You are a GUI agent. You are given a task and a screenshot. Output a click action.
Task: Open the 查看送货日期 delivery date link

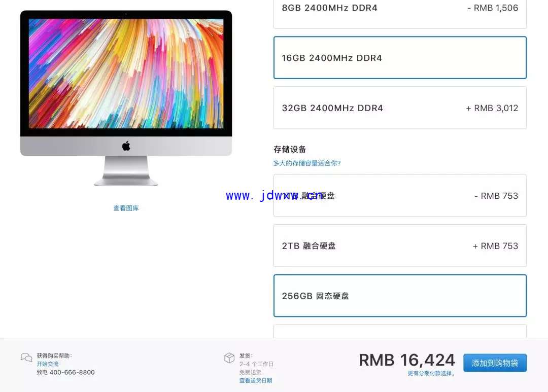tap(256, 380)
